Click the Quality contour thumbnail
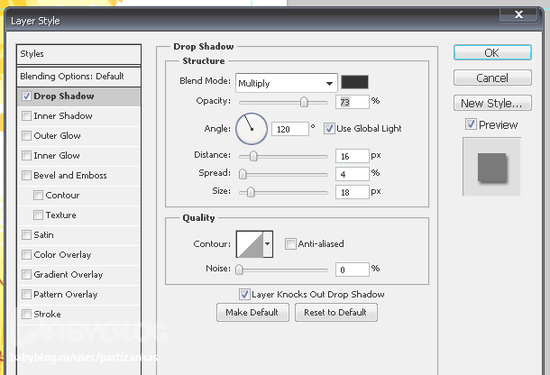The width and height of the screenshot is (550, 375). coord(250,244)
